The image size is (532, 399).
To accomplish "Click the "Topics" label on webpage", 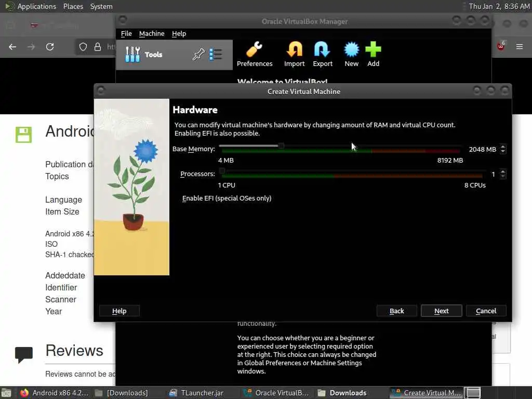I will [57, 177].
